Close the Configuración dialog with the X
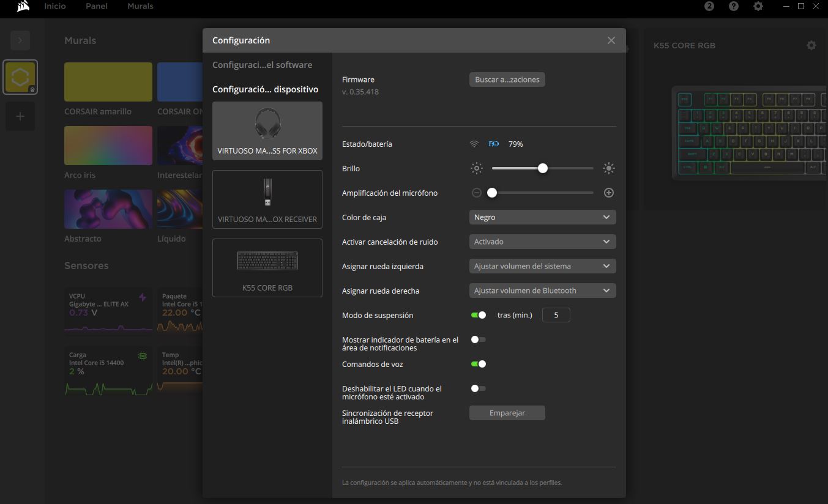Viewport: 828px width, 504px height. tap(611, 40)
